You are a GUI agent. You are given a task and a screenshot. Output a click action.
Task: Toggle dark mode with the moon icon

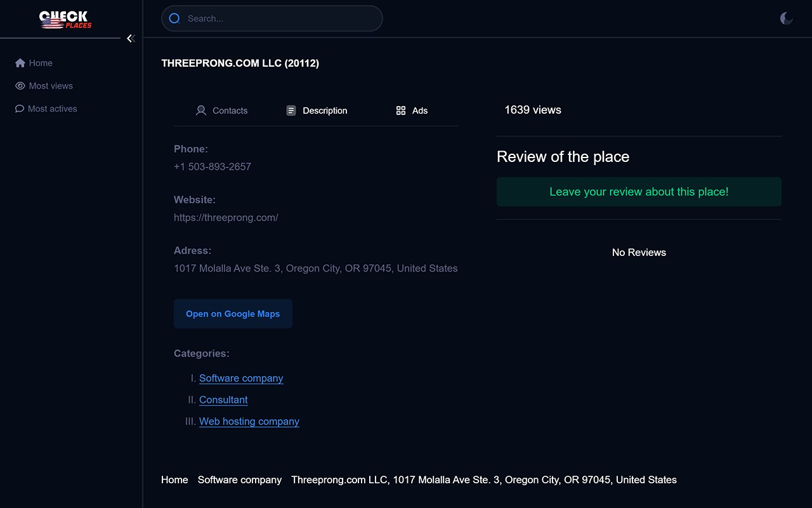click(x=786, y=18)
